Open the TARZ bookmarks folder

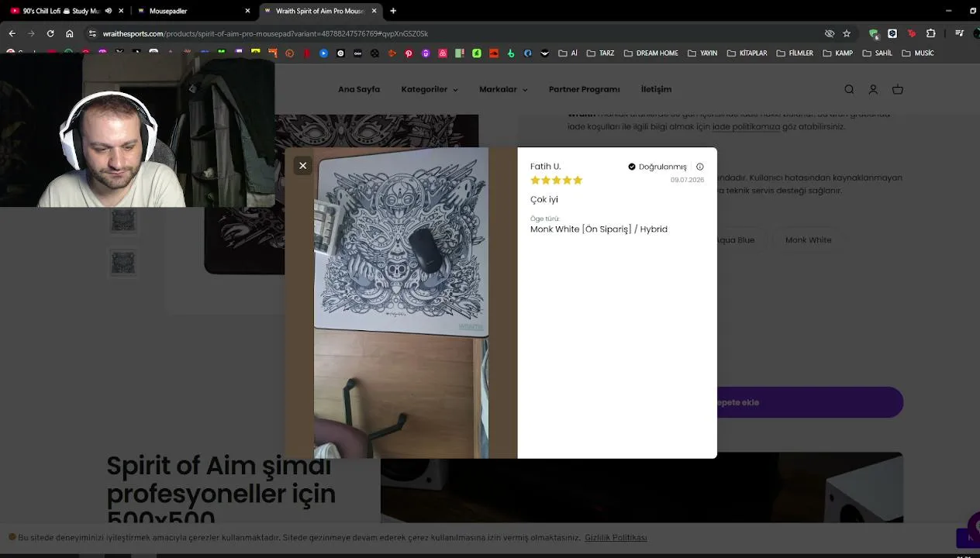[601, 53]
